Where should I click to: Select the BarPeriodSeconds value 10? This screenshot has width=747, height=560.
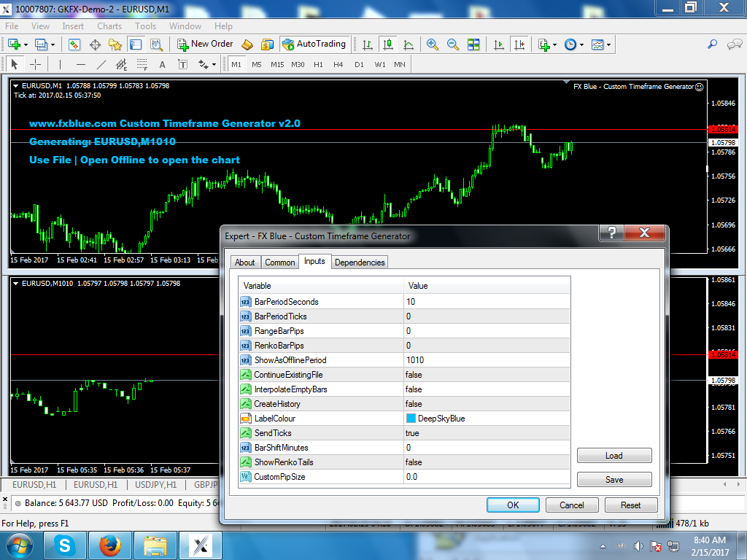[x=487, y=301]
